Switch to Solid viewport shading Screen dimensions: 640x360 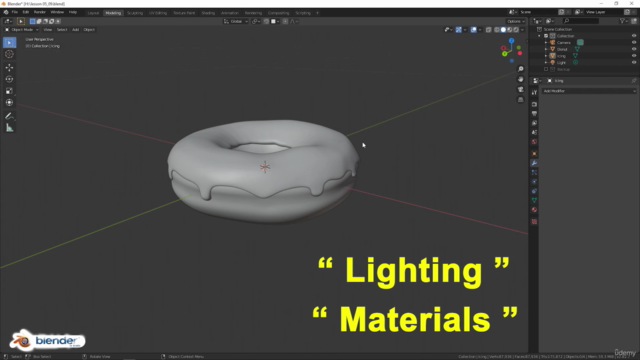pyautogui.click(x=503, y=30)
